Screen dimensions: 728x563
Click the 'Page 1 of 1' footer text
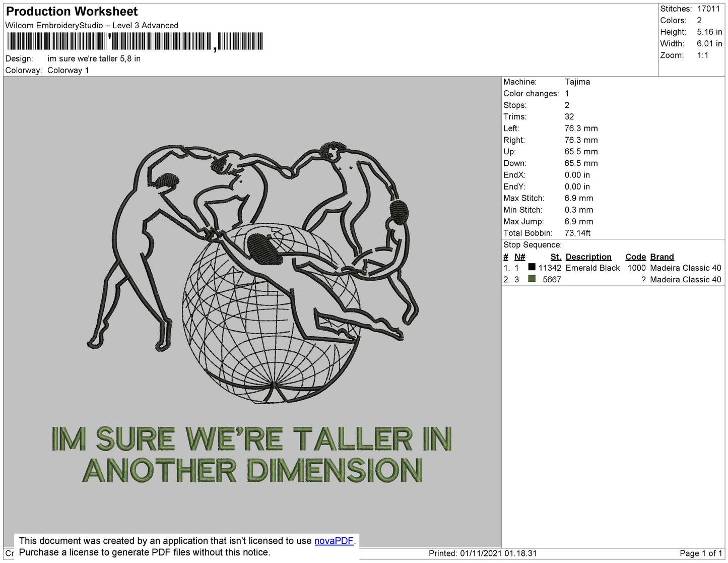pos(701,553)
